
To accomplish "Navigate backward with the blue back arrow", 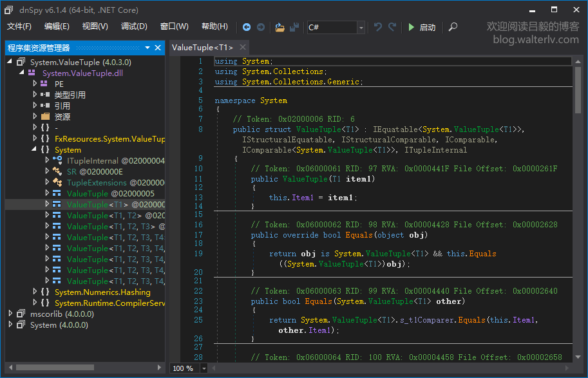I will [x=247, y=27].
